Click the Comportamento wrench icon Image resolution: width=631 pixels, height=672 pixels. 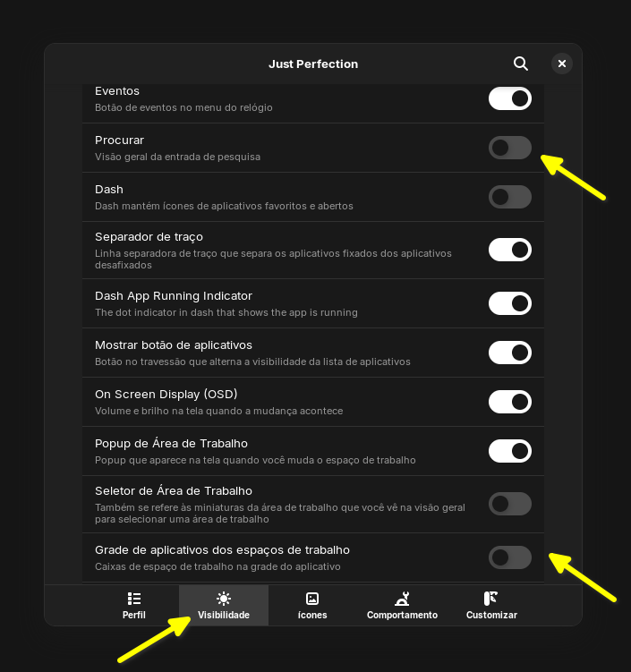402,599
